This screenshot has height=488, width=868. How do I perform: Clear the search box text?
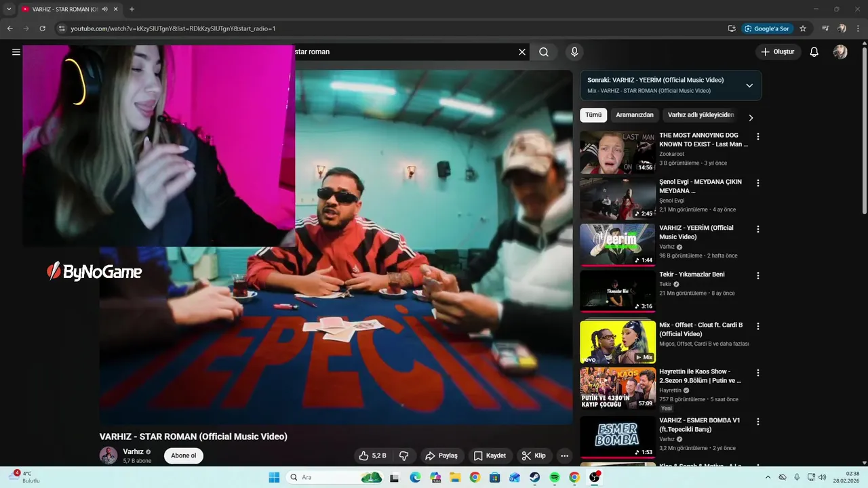pos(522,52)
